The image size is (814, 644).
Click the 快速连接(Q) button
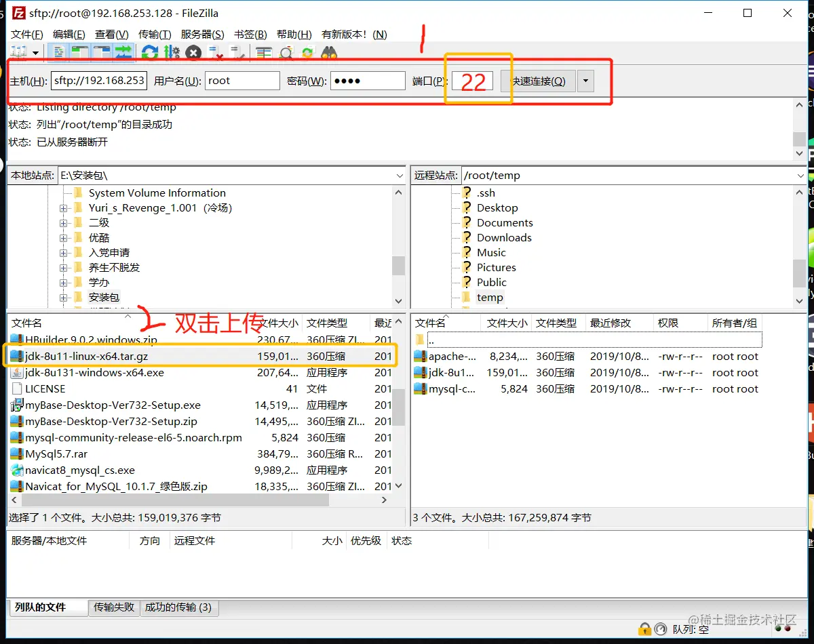point(538,81)
